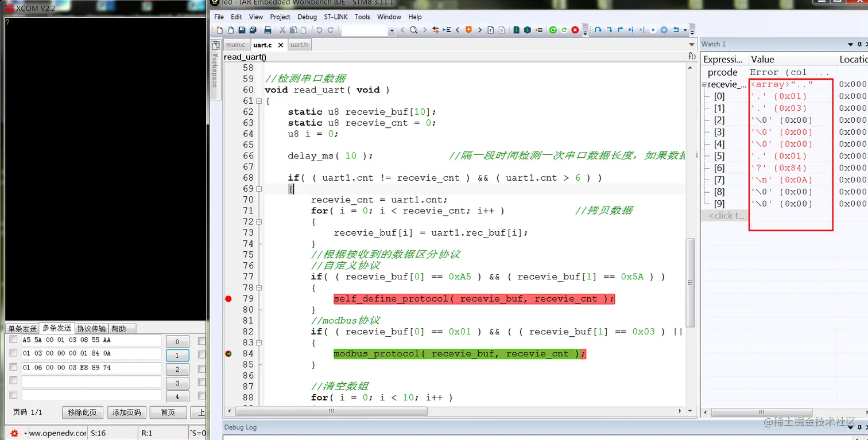Click the red breakpoint marker on line 79
Image resolution: width=868 pixels, height=440 pixels.
point(228,298)
